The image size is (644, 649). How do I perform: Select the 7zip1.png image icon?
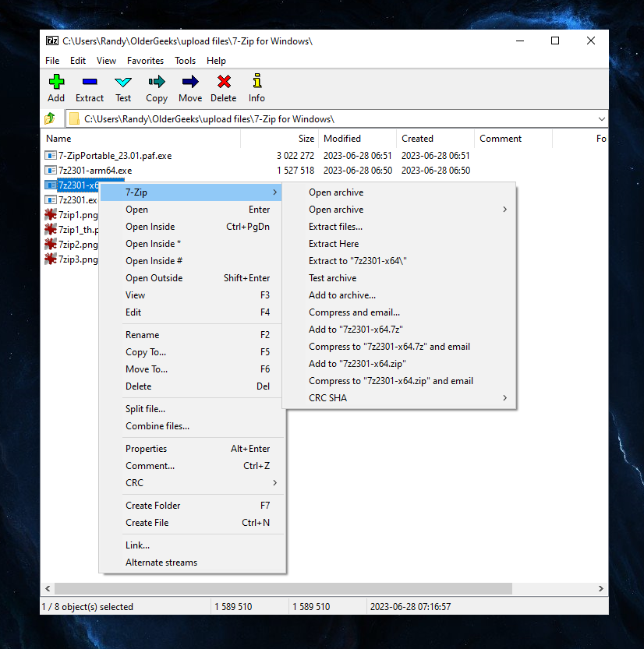pyautogui.click(x=51, y=214)
